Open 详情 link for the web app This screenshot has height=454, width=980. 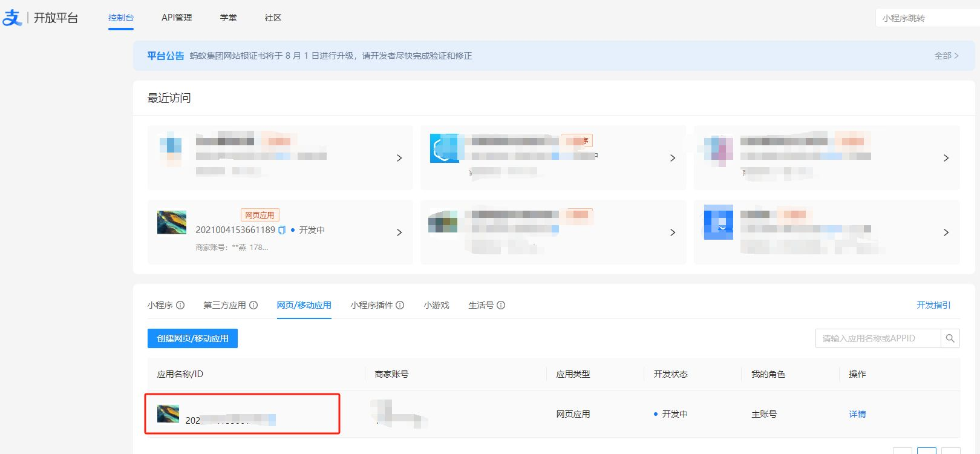pos(857,414)
